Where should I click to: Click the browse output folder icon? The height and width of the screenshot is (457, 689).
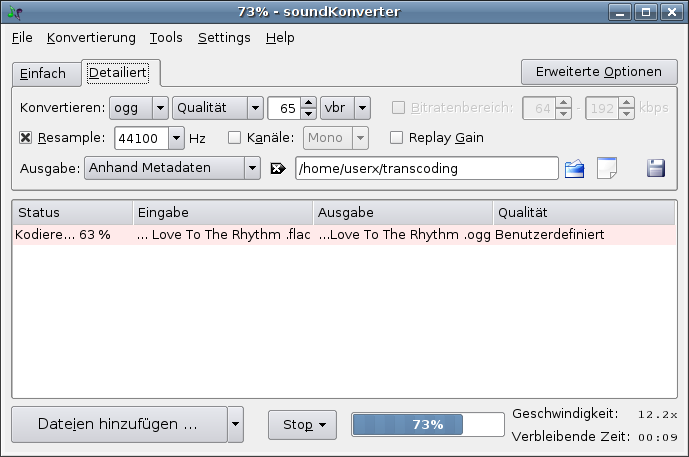[574, 168]
